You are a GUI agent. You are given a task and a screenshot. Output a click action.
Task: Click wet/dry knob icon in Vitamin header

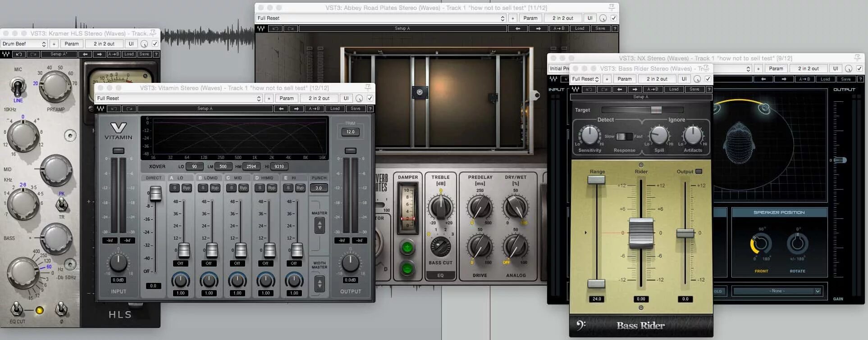pyautogui.click(x=359, y=98)
